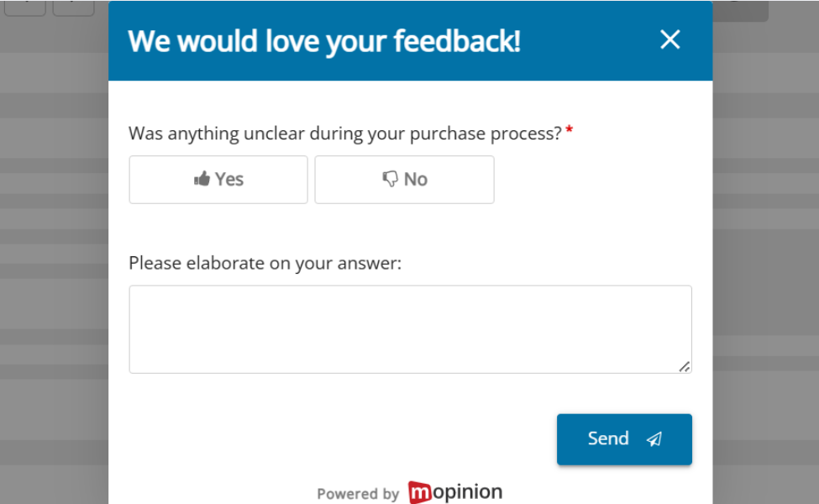Screen dimensions: 819x504
Task: Click the dimmed page background overlay
Action: click(50, 252)
